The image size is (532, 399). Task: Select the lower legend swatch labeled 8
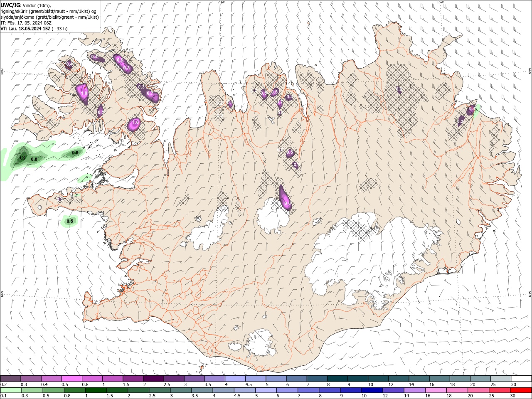pyautogui.click(x=329, y=390)
